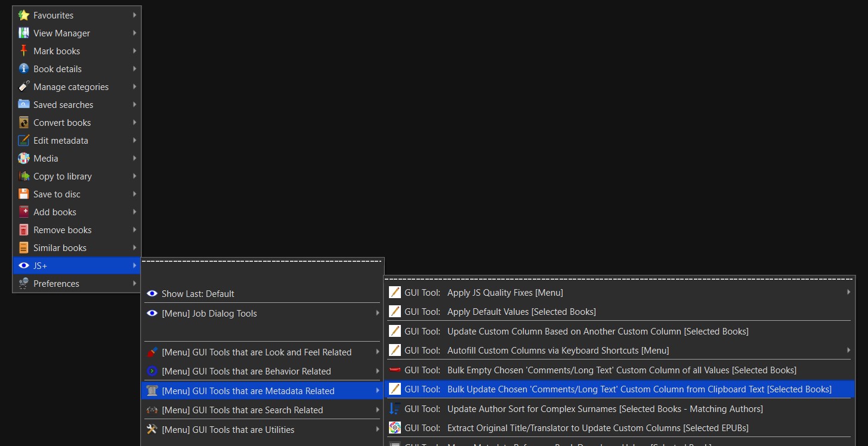Click the Update Author Sort tool icon
This screenshot has height=446, width=868.
click(395, 409)
